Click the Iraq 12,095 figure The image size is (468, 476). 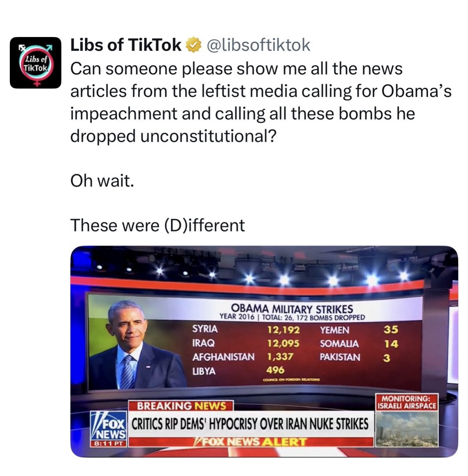pyautogui.click(x=283, y=343)
